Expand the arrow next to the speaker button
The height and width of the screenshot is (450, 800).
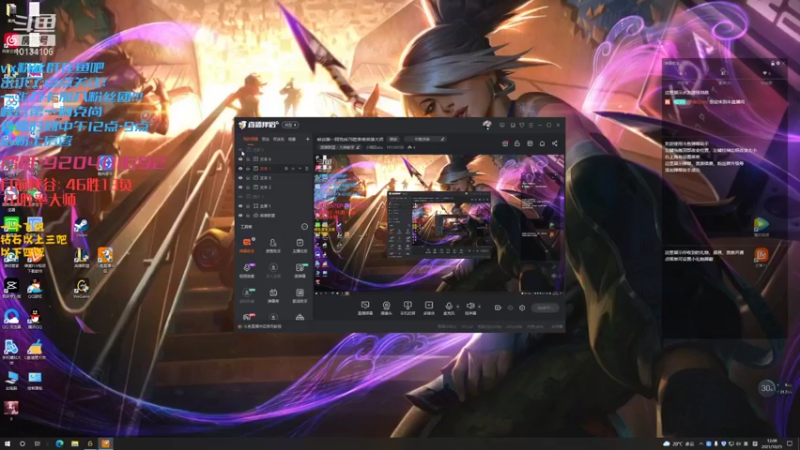(x=479, y=307)
